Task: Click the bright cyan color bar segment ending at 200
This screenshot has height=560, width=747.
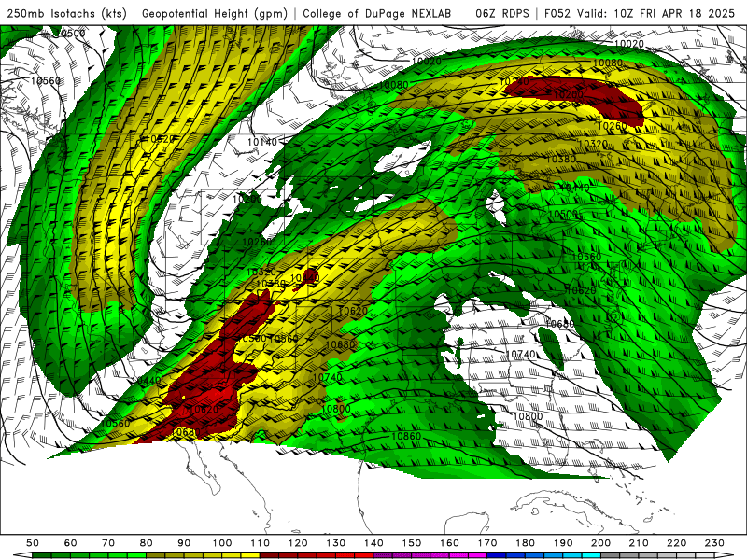Action: click(591, 555)
